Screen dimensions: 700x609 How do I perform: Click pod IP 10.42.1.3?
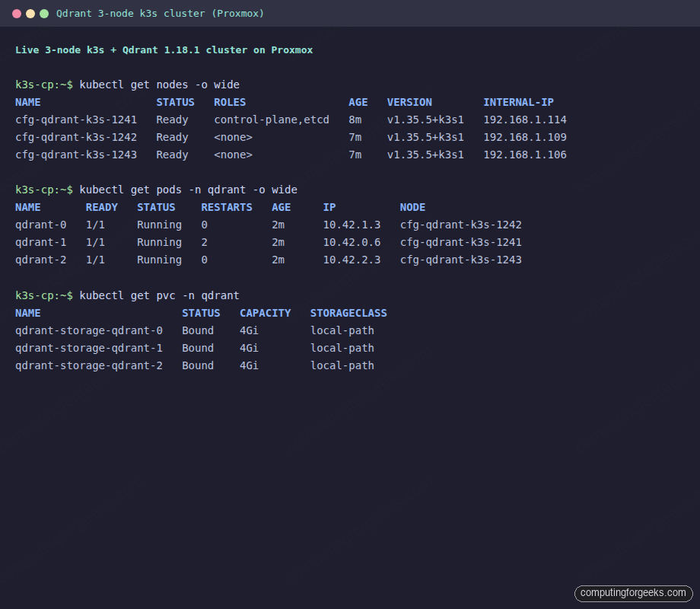tap(352, 225)
